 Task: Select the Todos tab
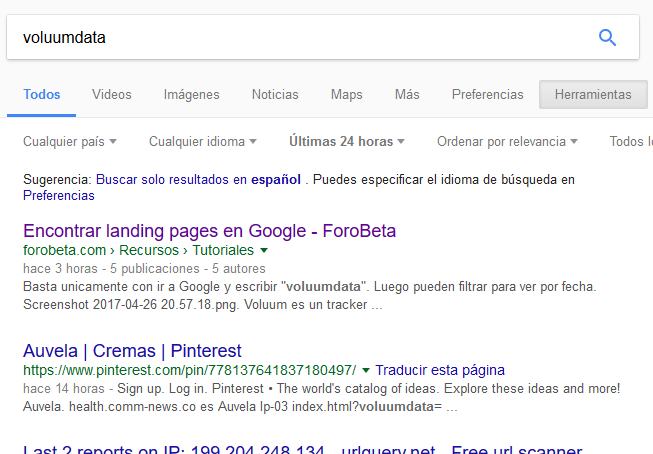tap(42, 95)
